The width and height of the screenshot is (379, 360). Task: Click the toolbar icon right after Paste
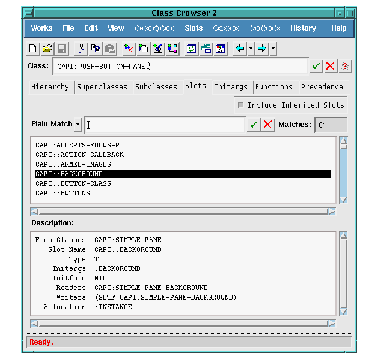[129, 49]
